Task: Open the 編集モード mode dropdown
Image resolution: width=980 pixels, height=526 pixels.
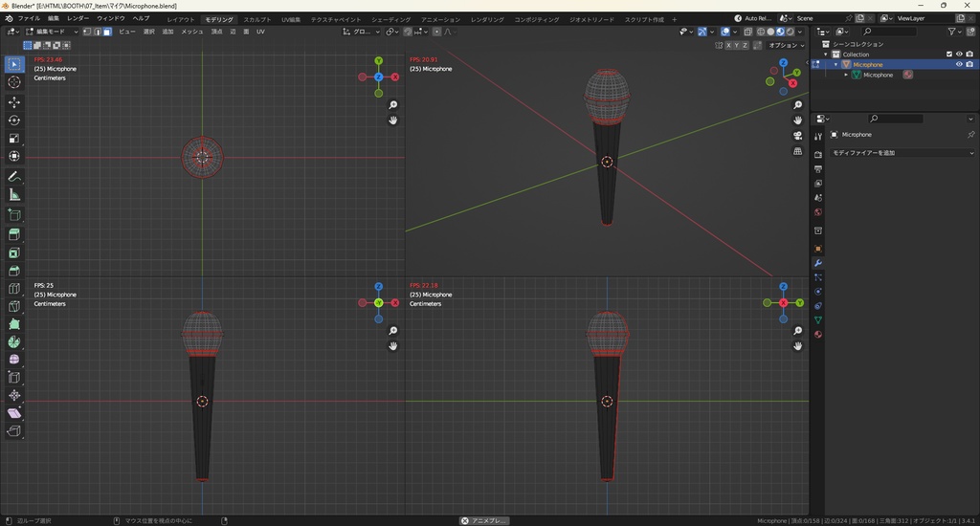Action: (x=53, y=32)
